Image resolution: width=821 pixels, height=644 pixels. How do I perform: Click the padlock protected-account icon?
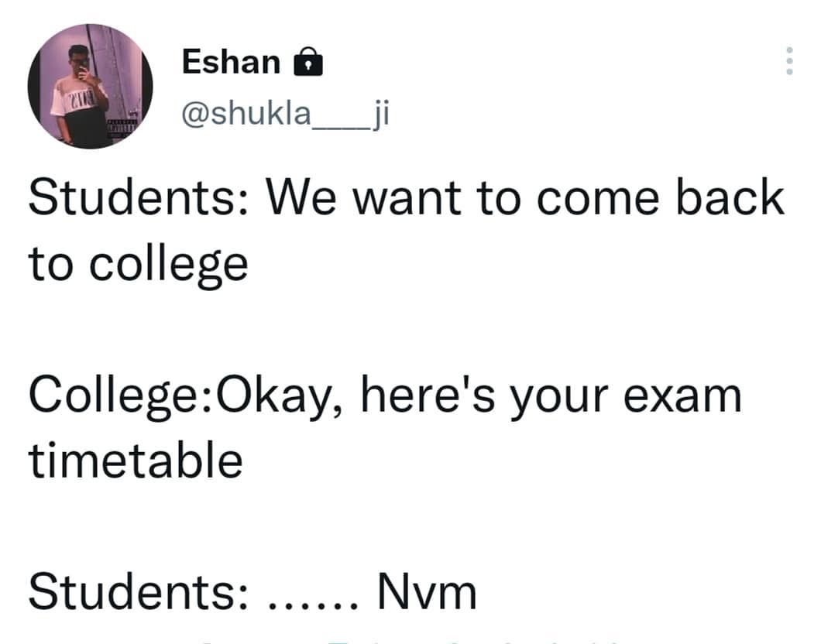308,62
